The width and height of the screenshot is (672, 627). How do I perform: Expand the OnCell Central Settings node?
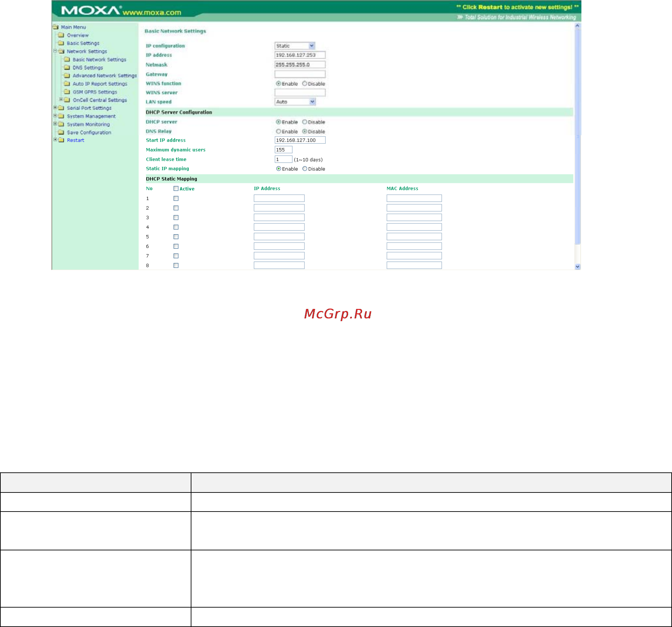tap(61, 99)
